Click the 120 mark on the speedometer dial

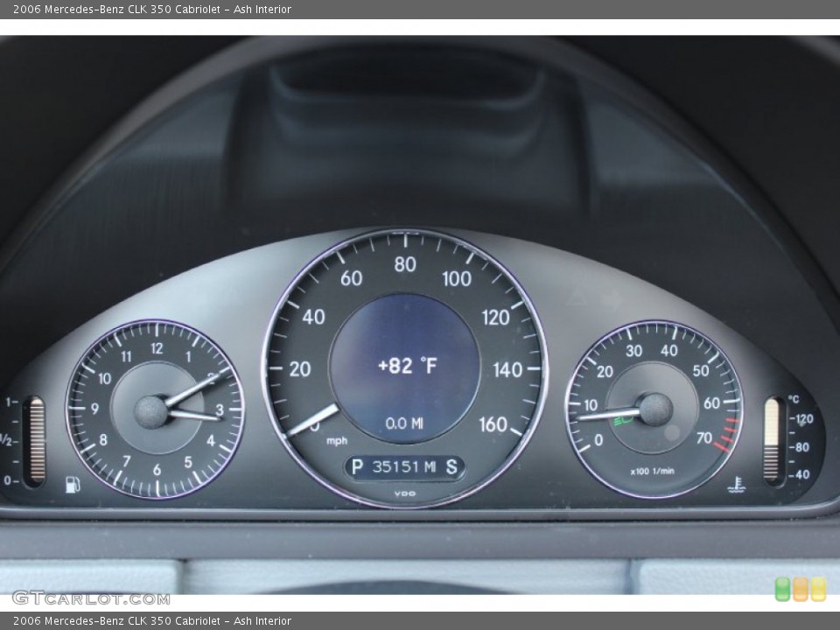pyautogui.click(x=495, y=318)
